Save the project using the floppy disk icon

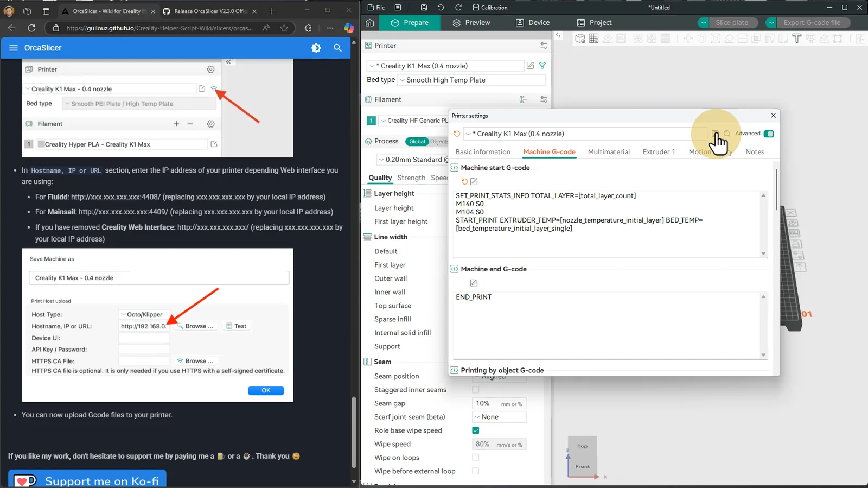[424, 8]
